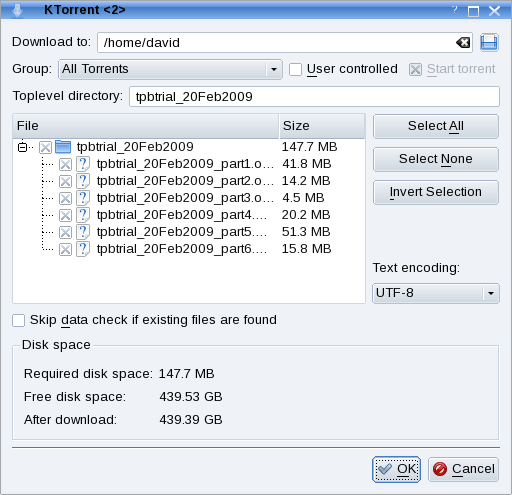This screenshot has width=512, height=495.
Task: Click the Cancel button
Action: [463, 469]
